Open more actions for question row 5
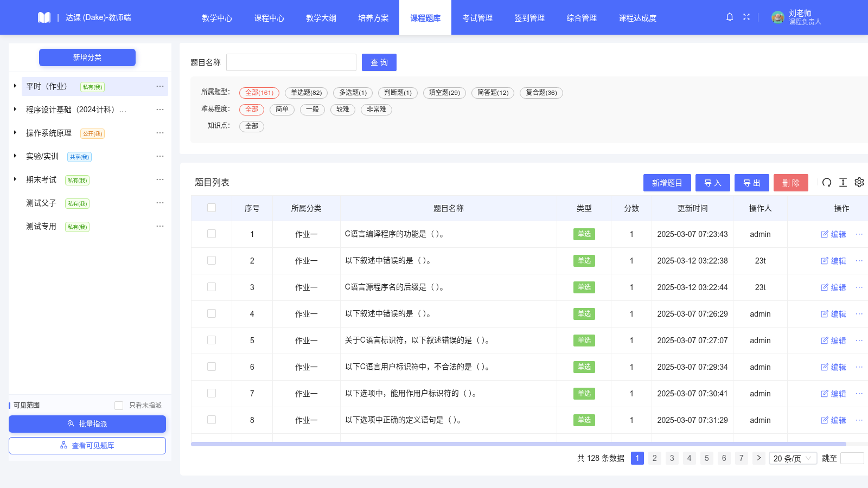Viewport: 868px width, 488px height. click(x=859, y=341)
